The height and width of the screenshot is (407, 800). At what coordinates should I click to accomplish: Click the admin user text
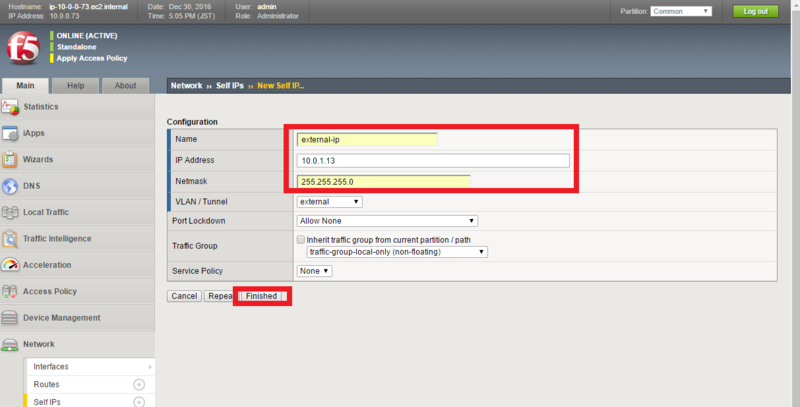[x=267, y=7]
